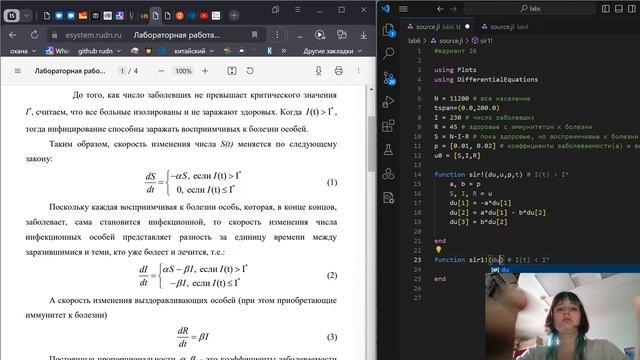The image size is (640, 360).
Task: Open the 'охана' bookmarks folder
Action: pyautogui.click(x=23, y=51)
